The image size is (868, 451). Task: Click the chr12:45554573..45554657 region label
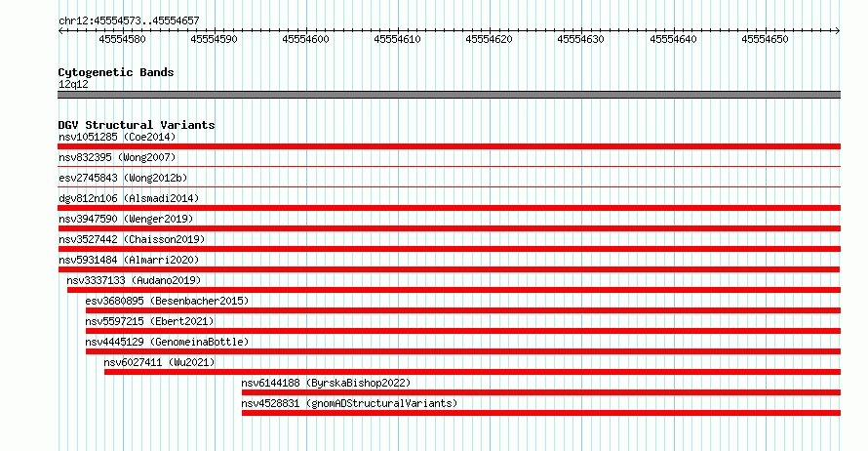[x=129, y=20]
